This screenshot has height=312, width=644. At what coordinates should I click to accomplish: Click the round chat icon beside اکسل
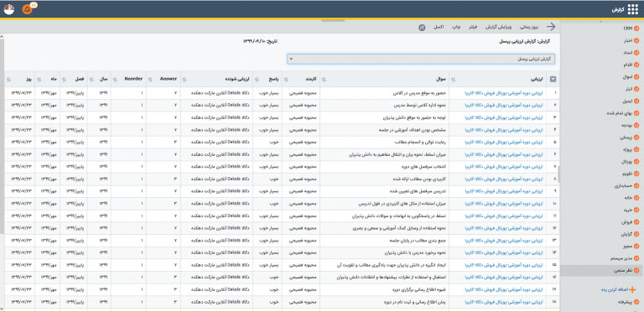pos(422,27)
